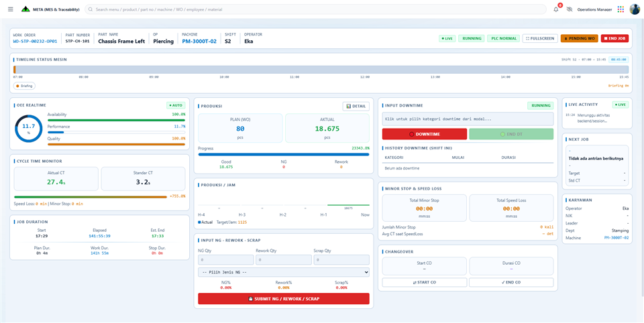Click the LIVE badge in Live Activity
The image size is (644, 323).
point(620,105)
